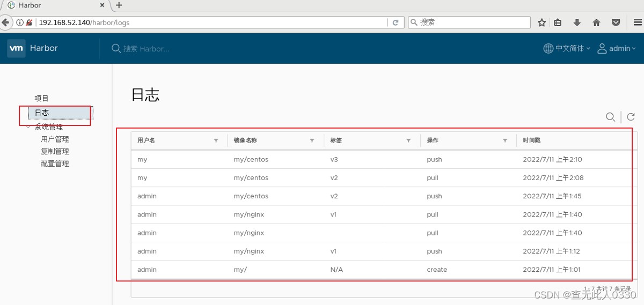This screenshot has width=644, height=305.
Task: Open log search with the magnifier icon
Action: coord(610,117)
